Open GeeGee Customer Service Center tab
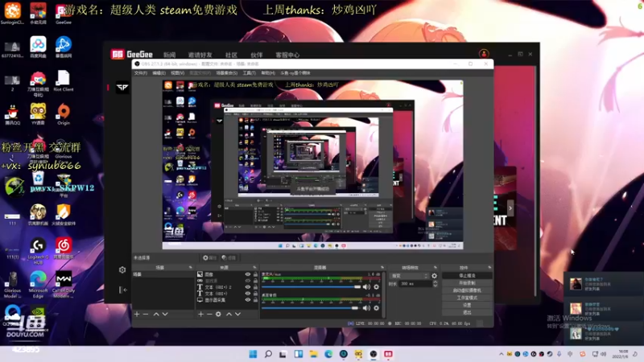This screenshot has height=362, width=644. [287, 55]
